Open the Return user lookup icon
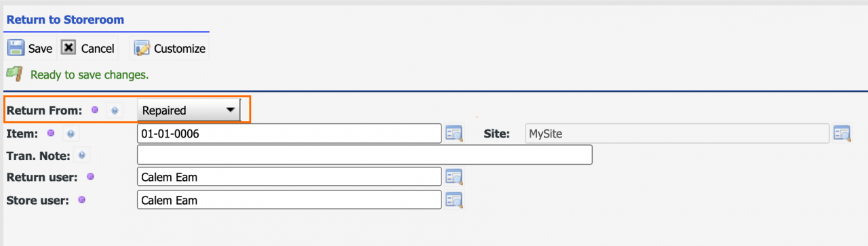This screenshot has width=868, height=246. (x=454, y=178)
